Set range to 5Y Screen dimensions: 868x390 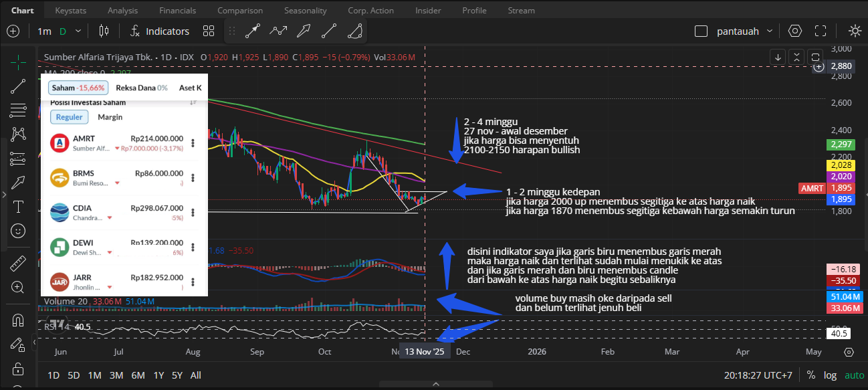coord(177,375)
